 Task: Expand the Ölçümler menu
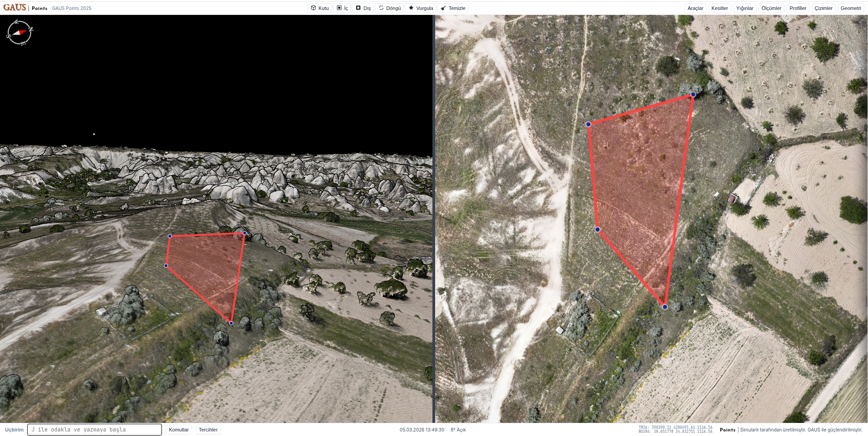coord(771,8)
